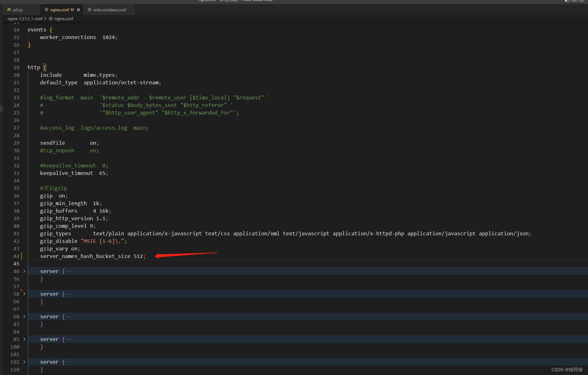Click the '#tcp_nopush' commented directive
Viewport: 588px width, 375px height.
tap(57, 150)
